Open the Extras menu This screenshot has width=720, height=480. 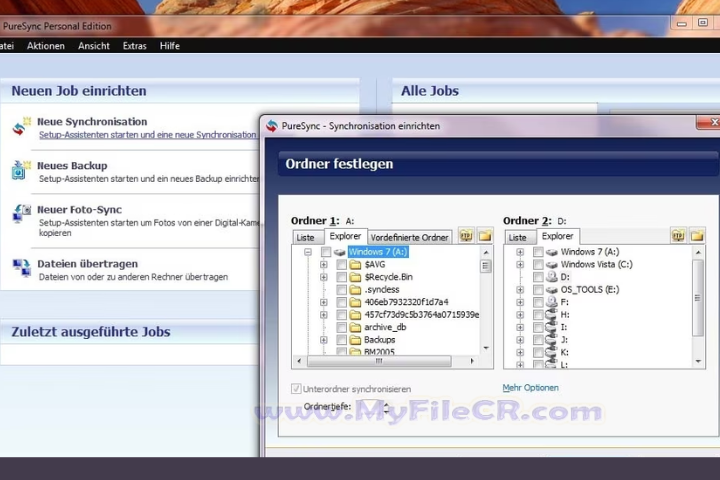click(135, 45)
